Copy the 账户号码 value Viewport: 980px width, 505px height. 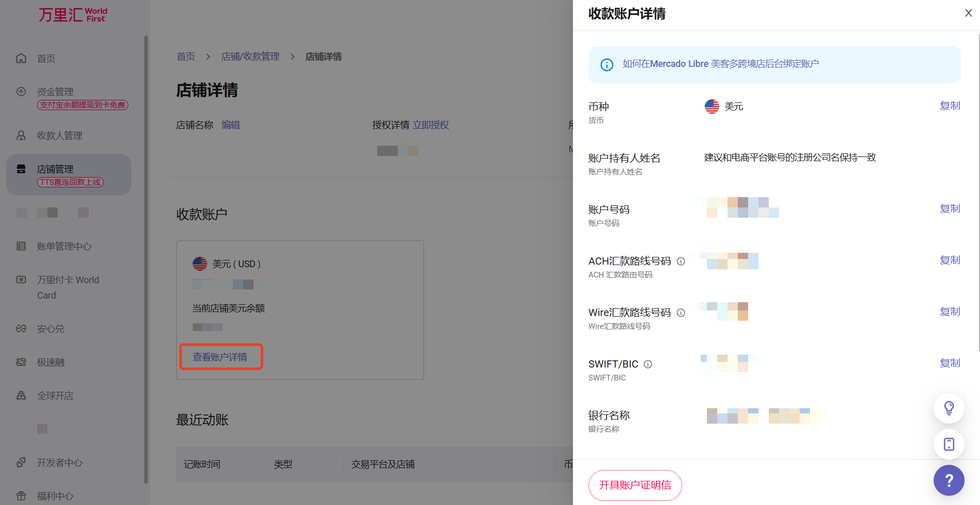click(x=950, y=208)
